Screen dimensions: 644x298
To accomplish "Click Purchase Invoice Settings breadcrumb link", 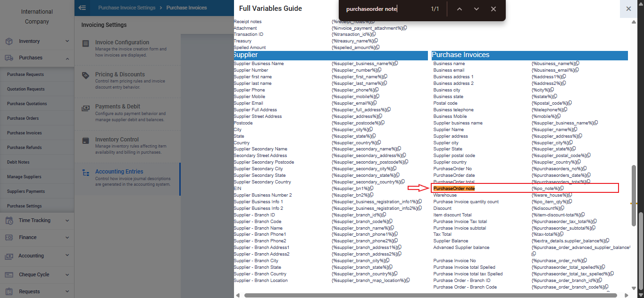I will click(x=126, y=8).
